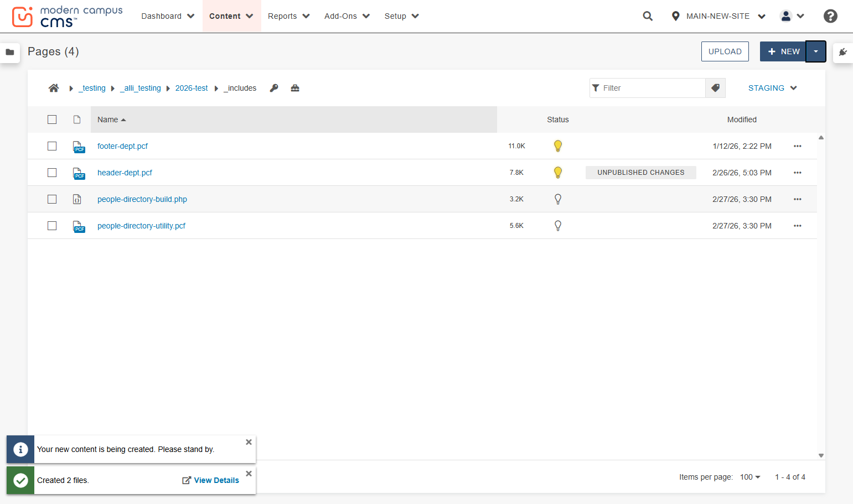The width and height of the screenshot is (853, 504).
Task: Open the MAIN-NEW-SITE site selector
Action: [718, 16]
